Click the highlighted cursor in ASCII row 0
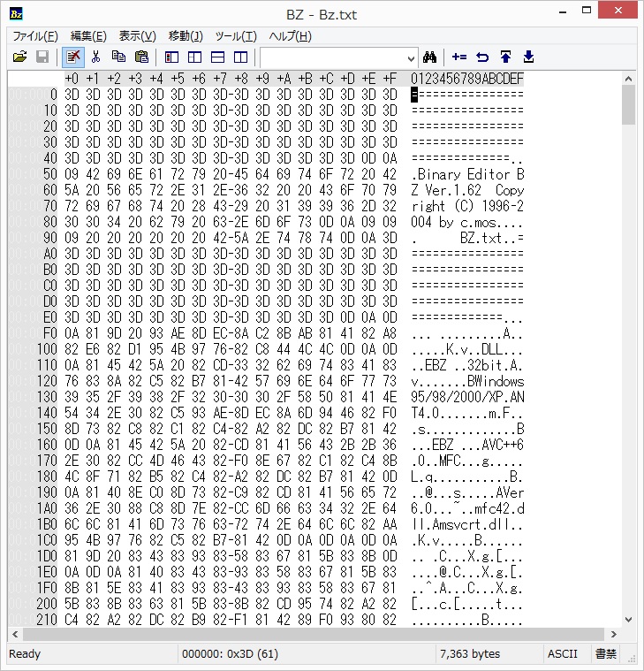644x671 pixels. click(x=414, y=94)
